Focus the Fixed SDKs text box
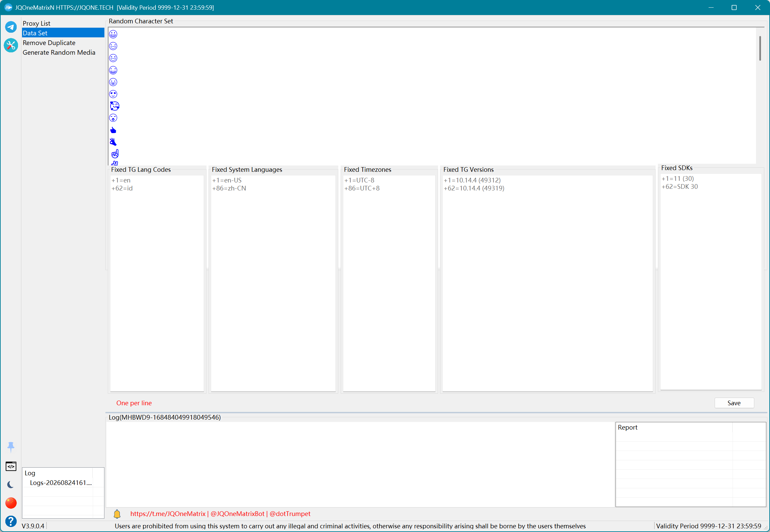This screenshot has width=770, height=532. point(711,282)
